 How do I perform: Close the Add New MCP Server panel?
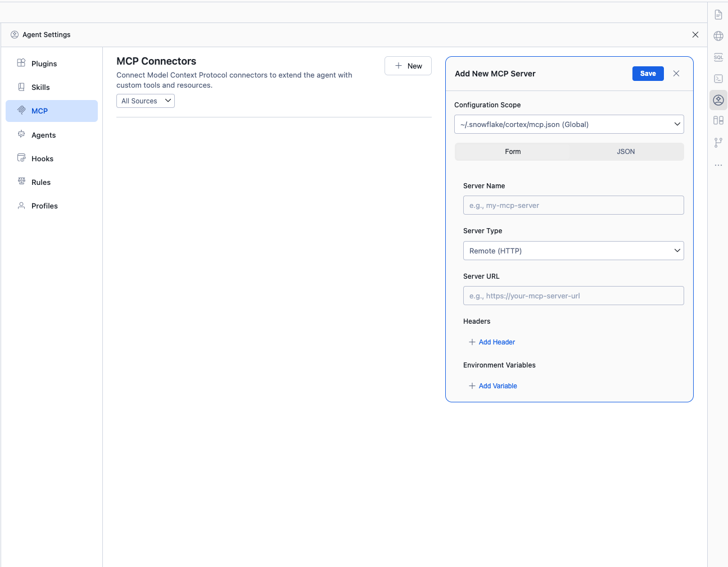pos(676,74)
